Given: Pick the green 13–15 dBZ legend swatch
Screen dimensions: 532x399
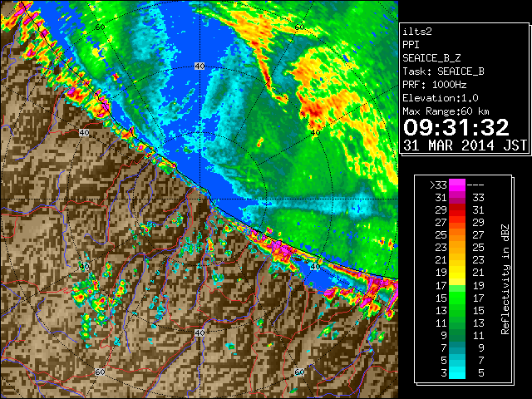Looking at the screenshot, I should point(457,310).
